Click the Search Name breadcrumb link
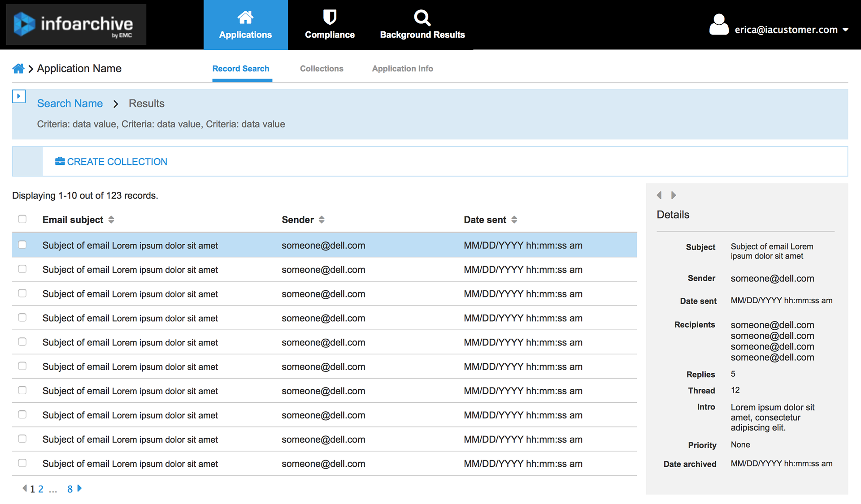Screen dimensions: 861x504 click(x=70, y=103)
